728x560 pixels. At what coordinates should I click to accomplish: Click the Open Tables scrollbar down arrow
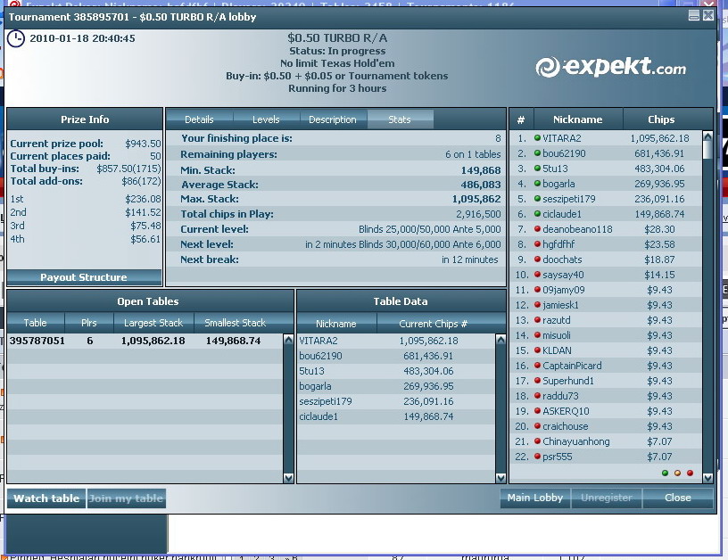point(288,477)
